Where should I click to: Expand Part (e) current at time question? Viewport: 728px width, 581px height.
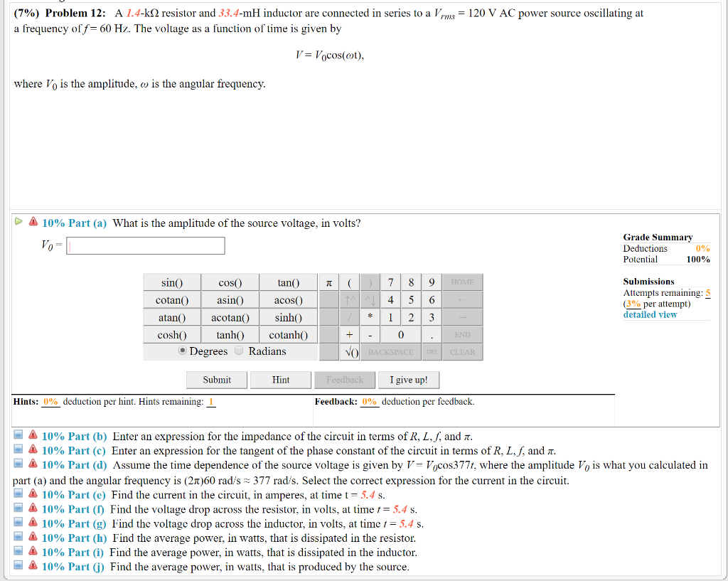[x=18, y=494]
